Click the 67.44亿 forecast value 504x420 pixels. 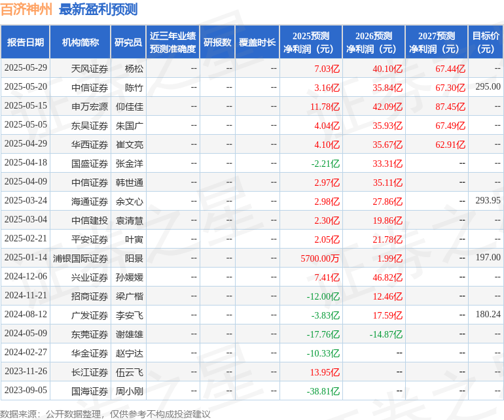450,69
